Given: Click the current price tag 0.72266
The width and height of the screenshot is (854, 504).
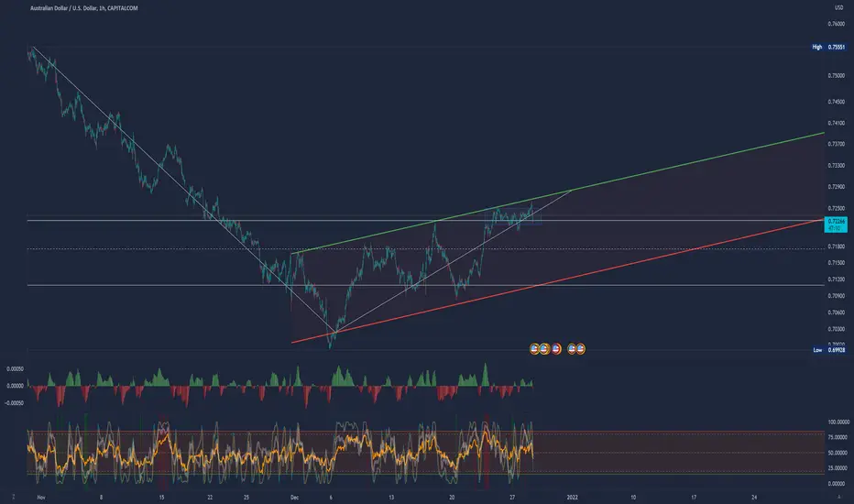Looking at the screenshot, I should point(836,224).
